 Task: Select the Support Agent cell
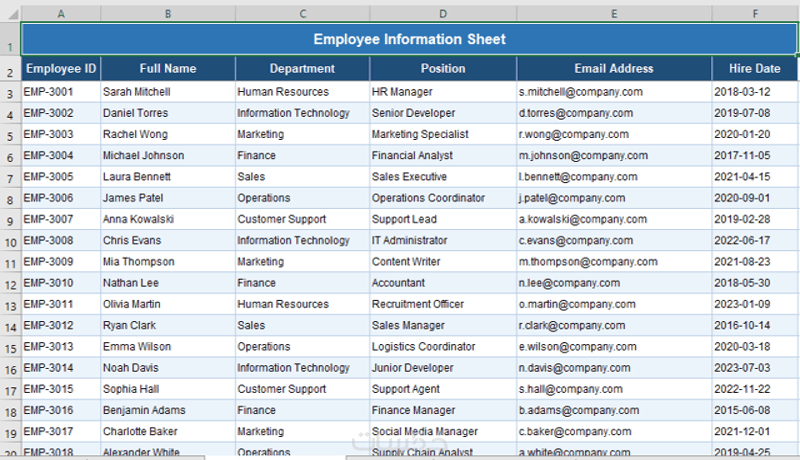pos(443,389)
